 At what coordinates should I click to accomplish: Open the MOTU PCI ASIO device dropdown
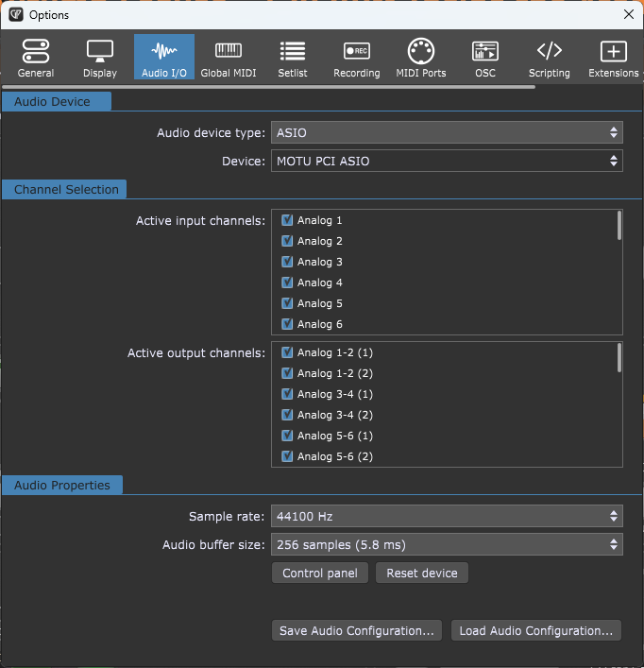[x=447, y=162]
